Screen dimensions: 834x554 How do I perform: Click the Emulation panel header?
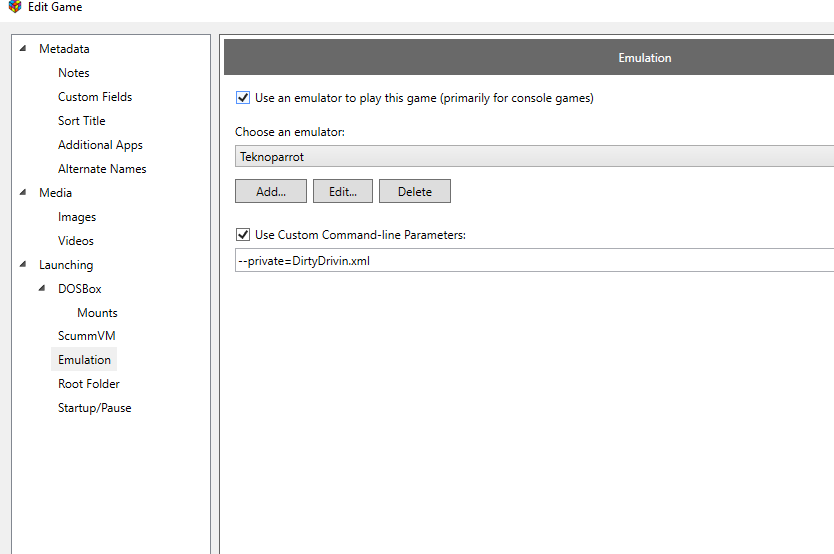coord(529,57)
